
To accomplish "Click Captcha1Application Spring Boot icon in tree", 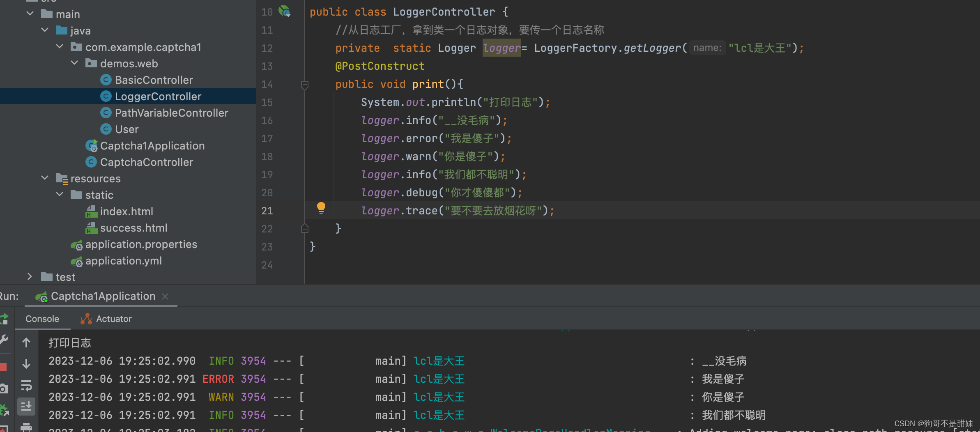I will (91, 146).
